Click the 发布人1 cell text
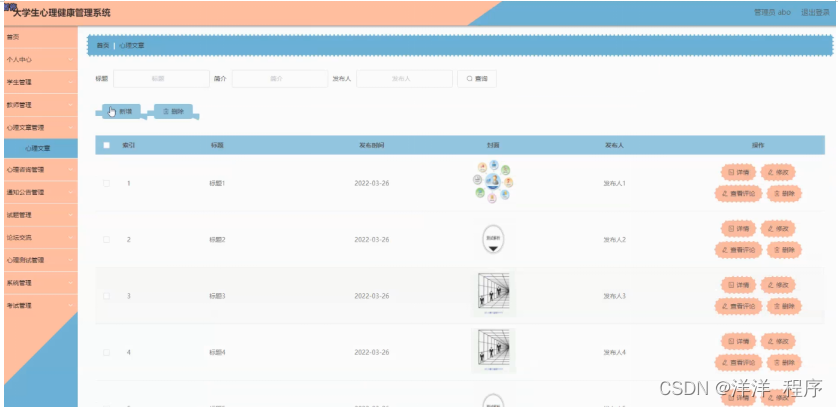 615,183
